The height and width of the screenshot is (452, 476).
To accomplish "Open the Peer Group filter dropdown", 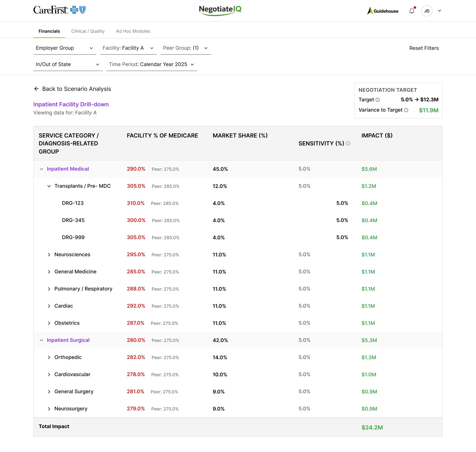I will [185, 48].
